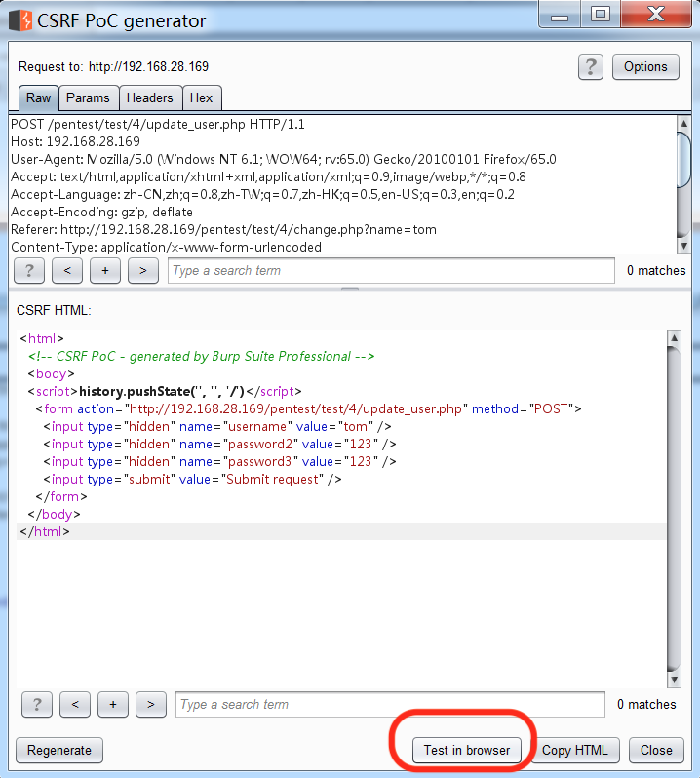
Task: Click the hidden input line named password2
Action: pyautogui.click(x=219, y=444)
